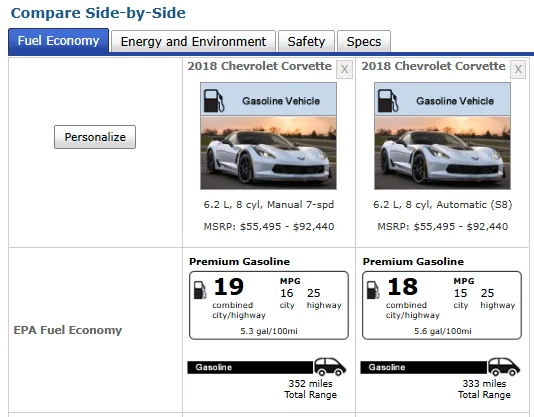Click the '352 miles Total Range' text
The width and height of the screenshot is (534, 417).
tap(311, 389)
